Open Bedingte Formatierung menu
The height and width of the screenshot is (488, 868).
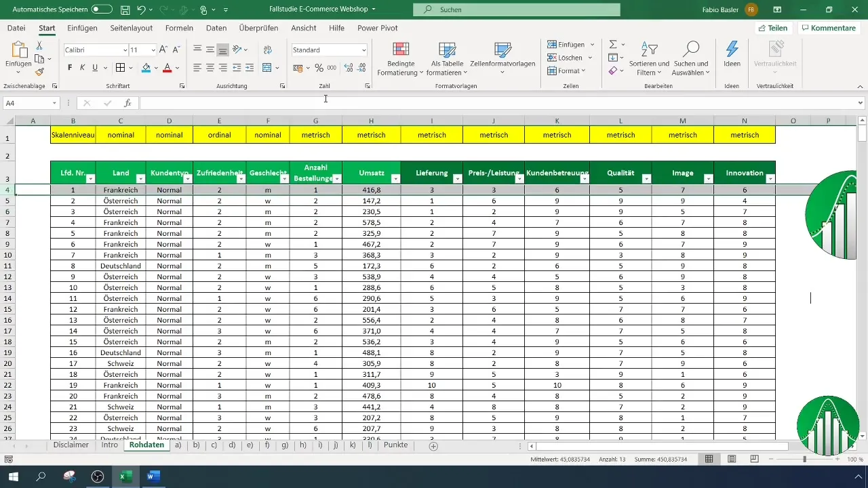coord(401,59)
